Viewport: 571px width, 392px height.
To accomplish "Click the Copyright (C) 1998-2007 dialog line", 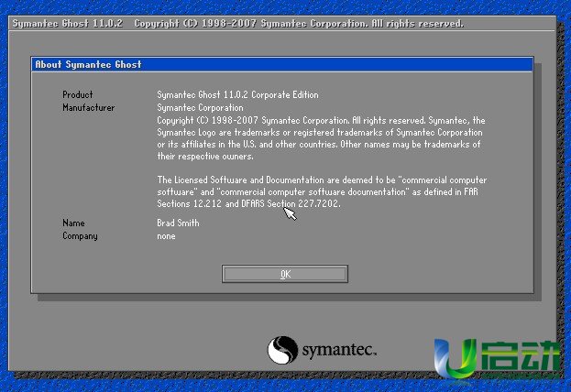I will 321,121.
